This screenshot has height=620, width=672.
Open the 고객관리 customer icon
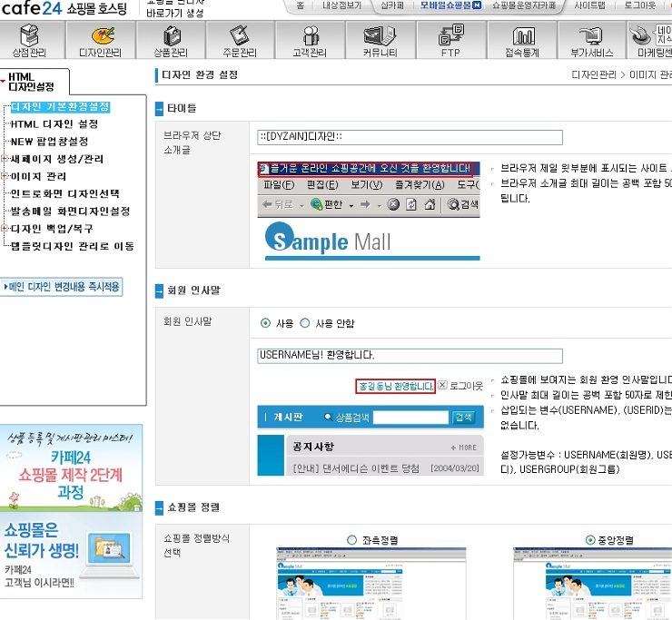[x=310, y=40]
